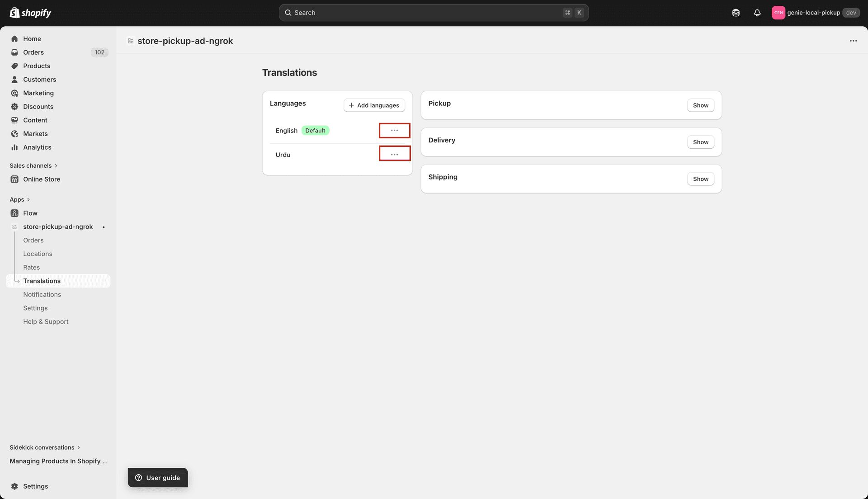
Task: Click the Add languages button
Action: 374,105
